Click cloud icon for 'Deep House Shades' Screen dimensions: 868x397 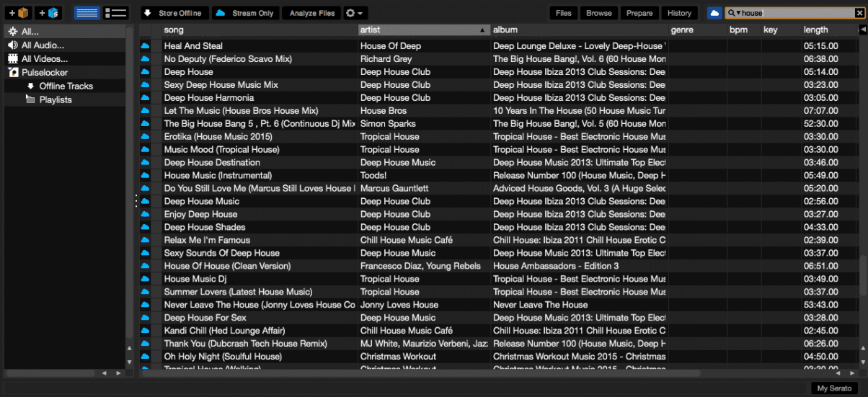pos(145,228)
